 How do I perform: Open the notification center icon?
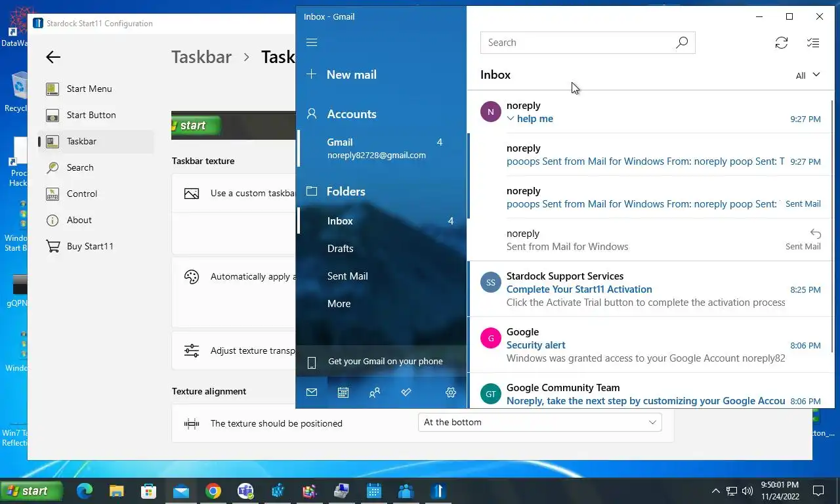tap(818, 491)
